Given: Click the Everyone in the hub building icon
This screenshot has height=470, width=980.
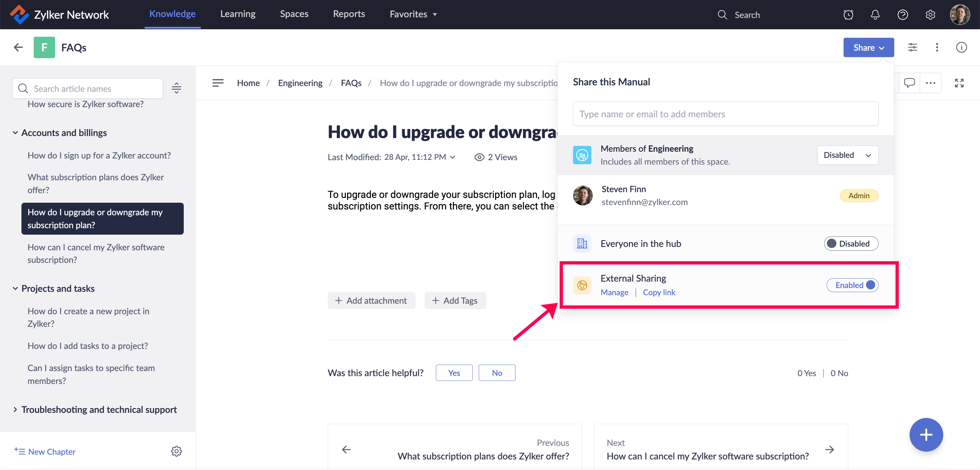Looking at the screenshot, I should coord(582,244).
